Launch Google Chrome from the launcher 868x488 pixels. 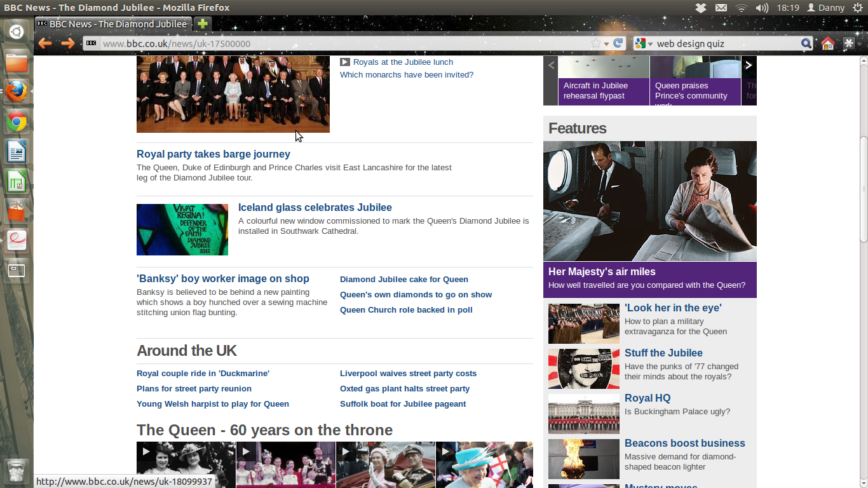click(17, 121)
